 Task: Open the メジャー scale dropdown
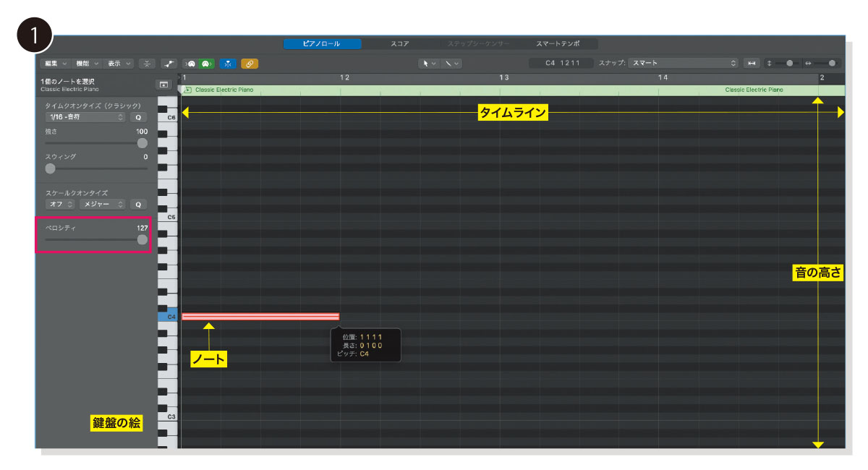tap(103, 205)
